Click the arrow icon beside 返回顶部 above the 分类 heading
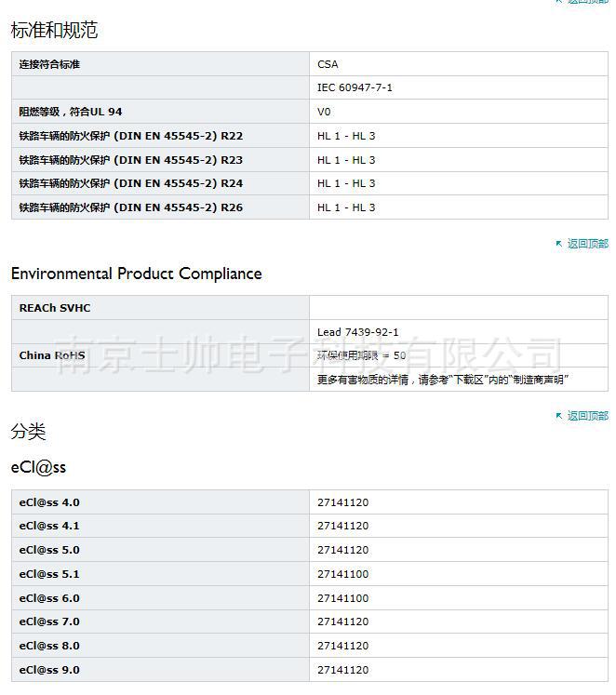Image resolution: width=616 pixels, height=695 pixels. point(558,416)
